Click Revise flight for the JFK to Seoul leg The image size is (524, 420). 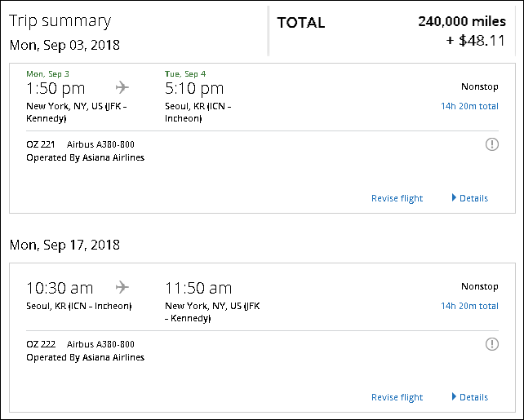click(397, 198)
